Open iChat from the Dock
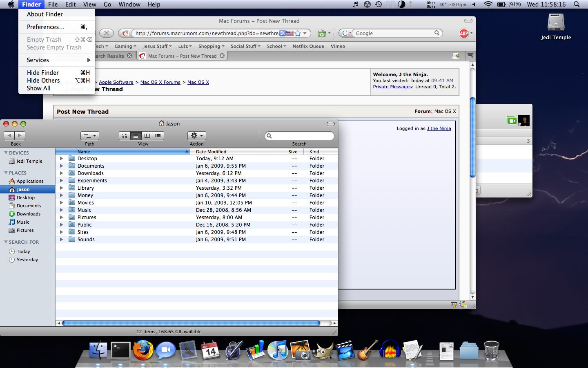Viewport: 588px width, 368px height. [166, 350]
